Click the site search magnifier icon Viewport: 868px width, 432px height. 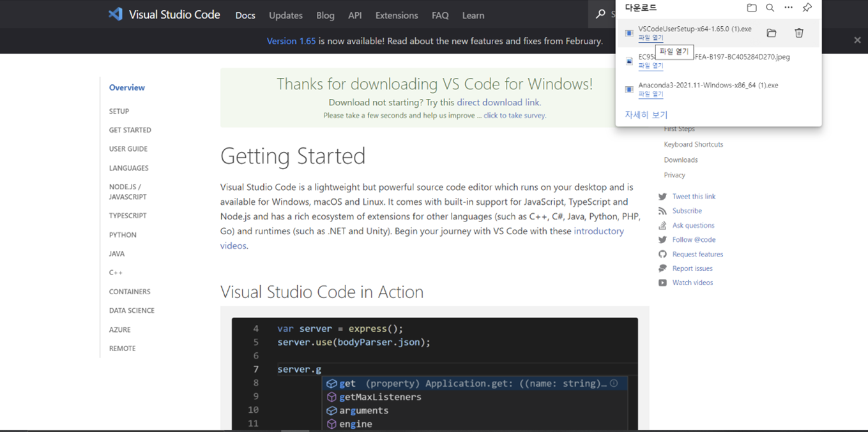[600, 14]
